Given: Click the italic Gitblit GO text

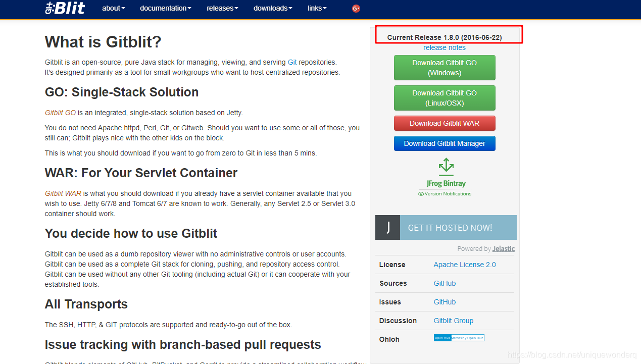Looking at the screenshot, I should click(x=60, y=113).
